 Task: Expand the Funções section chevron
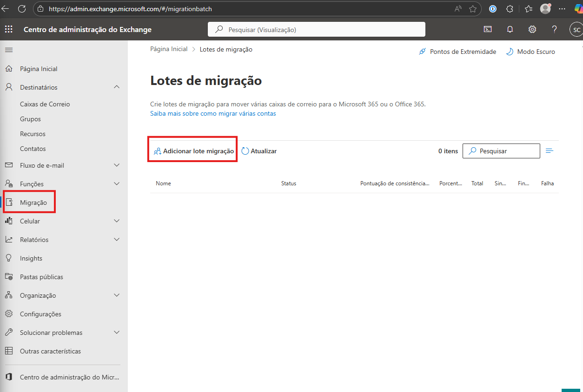[x=117, y=183]
